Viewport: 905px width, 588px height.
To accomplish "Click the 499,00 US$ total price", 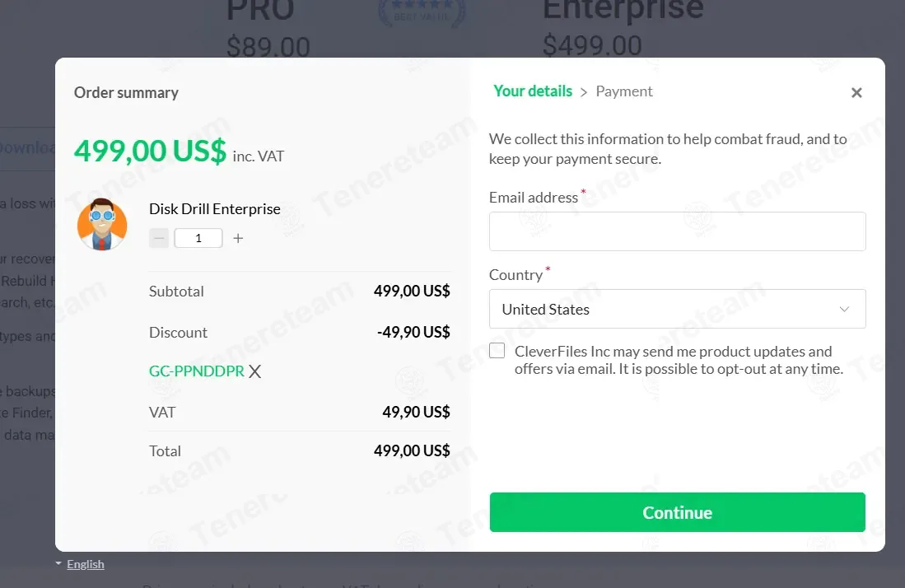I will [x=150, y=151].
